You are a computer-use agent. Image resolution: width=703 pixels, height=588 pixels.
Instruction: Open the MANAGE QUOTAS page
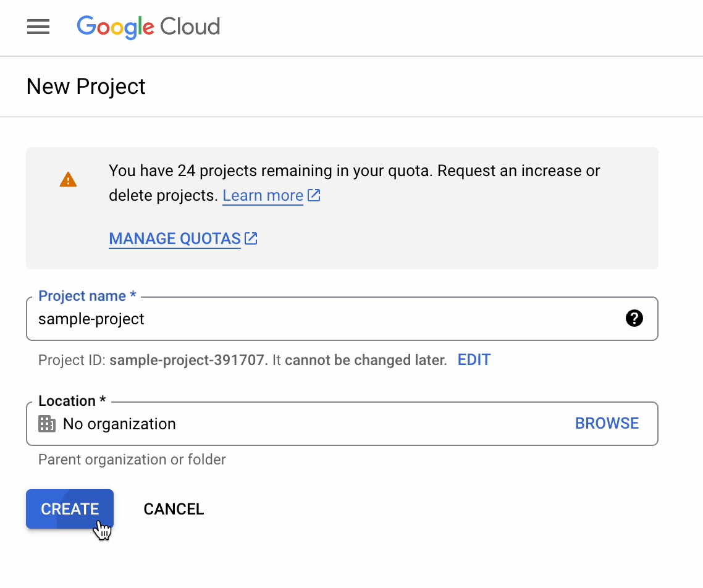click(x=174, y=238)
